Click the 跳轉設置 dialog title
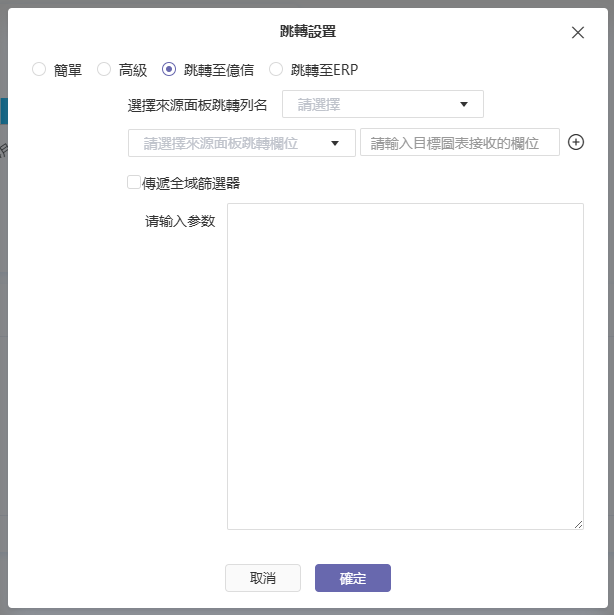This screenshot has width=614, height=615. pyautogui.click(x=308, y=31)
